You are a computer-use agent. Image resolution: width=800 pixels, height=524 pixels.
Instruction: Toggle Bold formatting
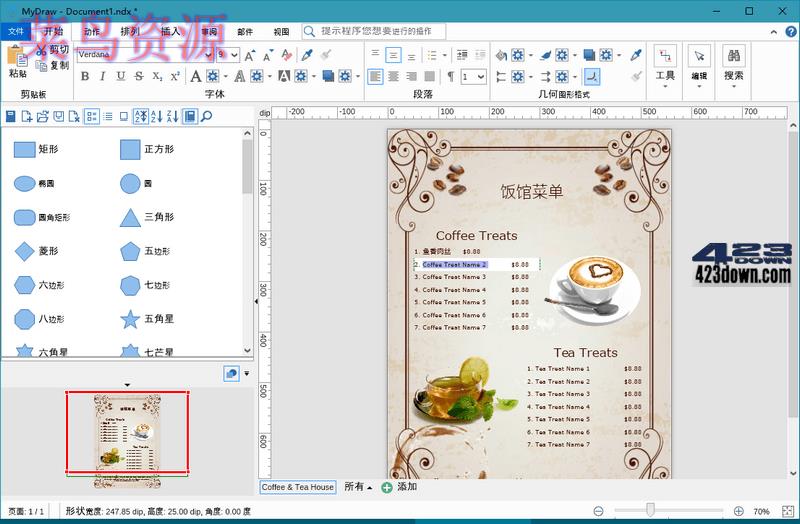pyautogui.click(x=85, y=77)
